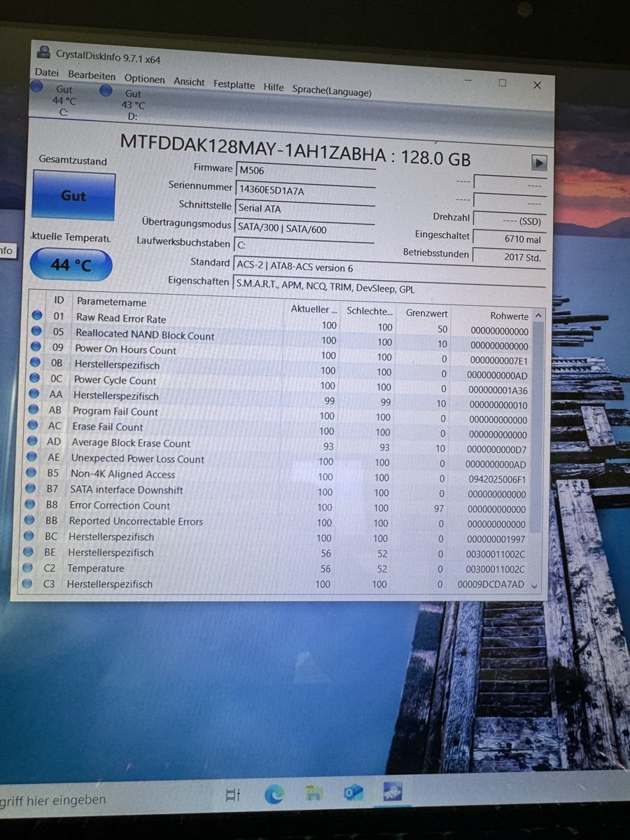Click status icon of Non-4K Aligned Access
Image resolution: width=630 pixels, height=840 pixels.
click(31, 472)
